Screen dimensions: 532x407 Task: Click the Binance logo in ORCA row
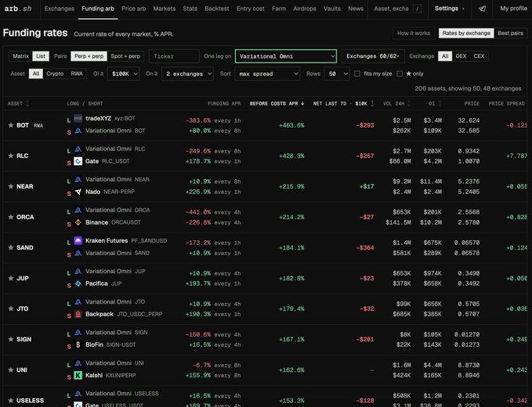click(78, 222)
